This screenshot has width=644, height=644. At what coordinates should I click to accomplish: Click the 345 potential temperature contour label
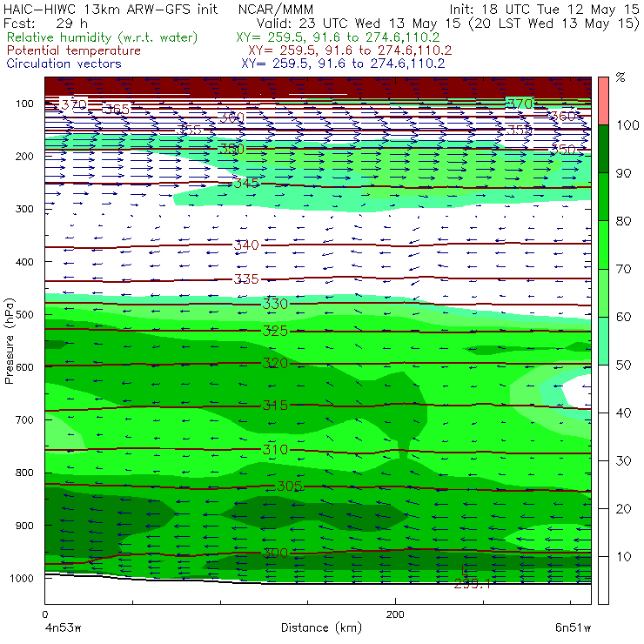coord(246,183)
